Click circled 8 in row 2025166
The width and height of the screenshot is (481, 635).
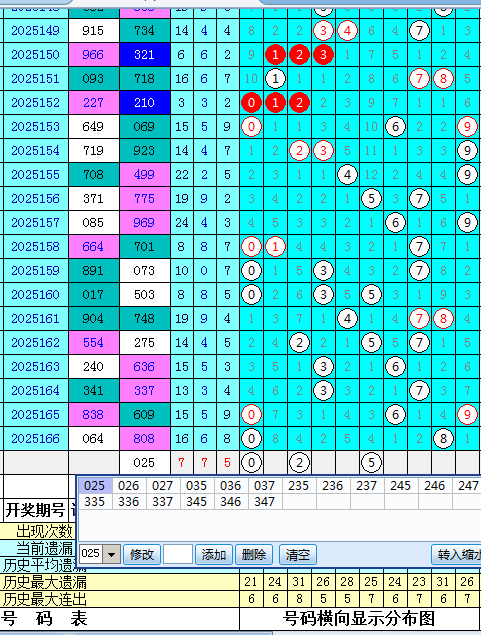click(x=443, y=439)
